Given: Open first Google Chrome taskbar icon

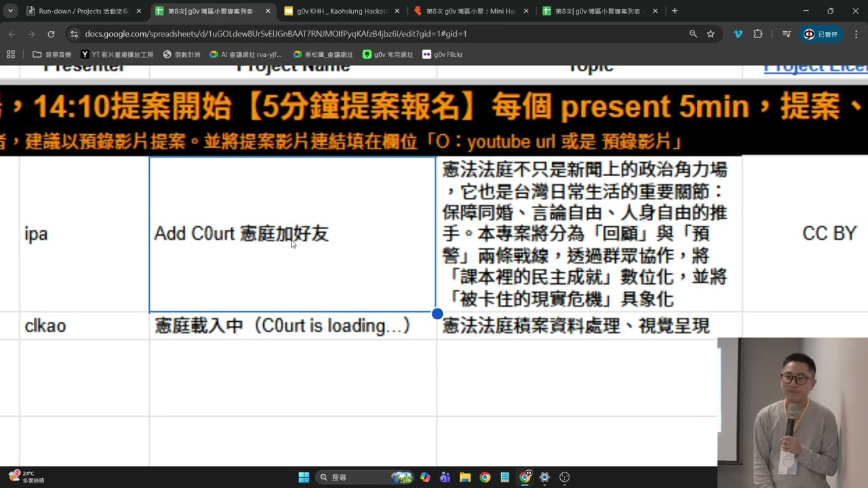Looking at the screenshot, I should pyautogui.click(x=485, y=477).
